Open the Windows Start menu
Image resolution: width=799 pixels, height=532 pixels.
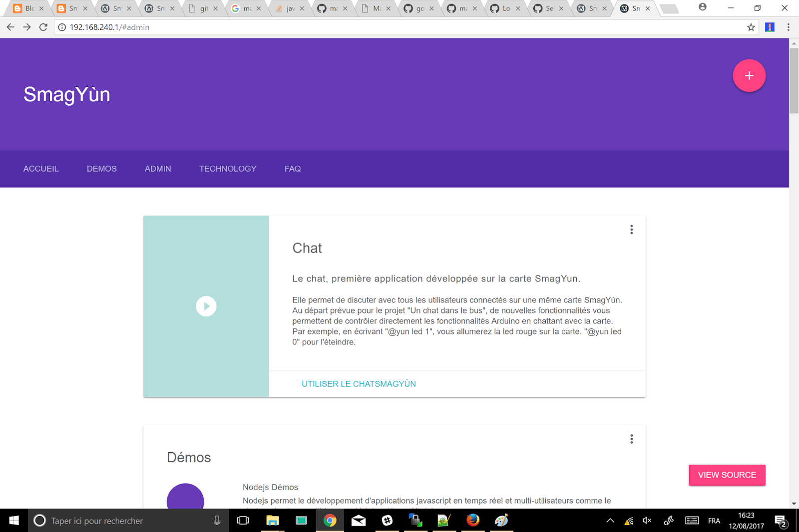click(x=14, y=521)
